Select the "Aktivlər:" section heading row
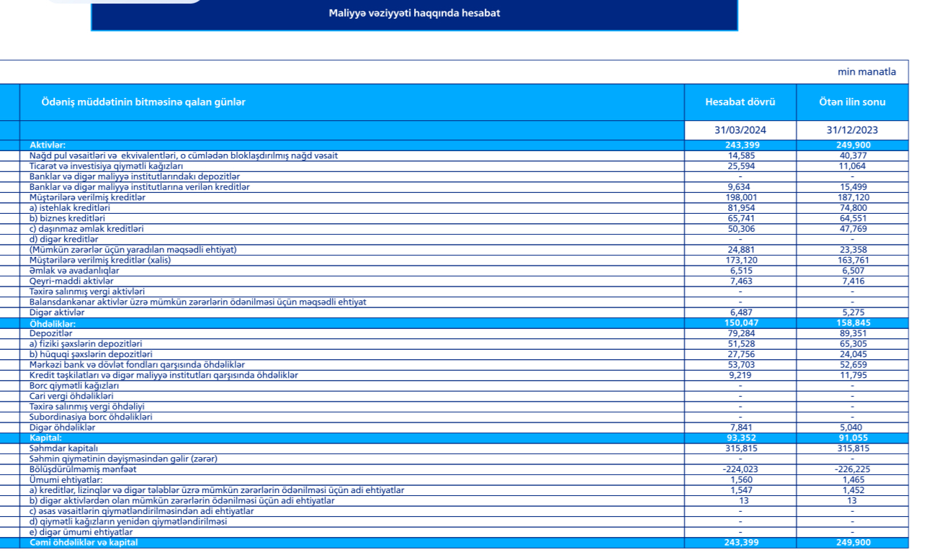Screen dimensions: 929x560 48,145
